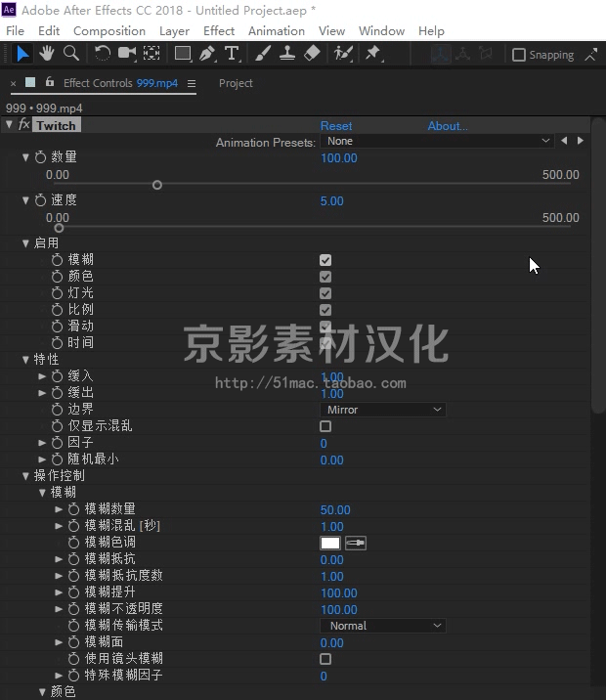Open the 模糊传输模式 Normal dropdown

pyautogui.click(x=383, y=626)
